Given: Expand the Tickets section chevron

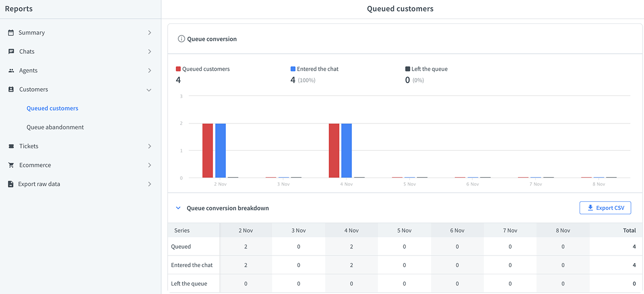Looking at the screenshot, I should 149,146.
